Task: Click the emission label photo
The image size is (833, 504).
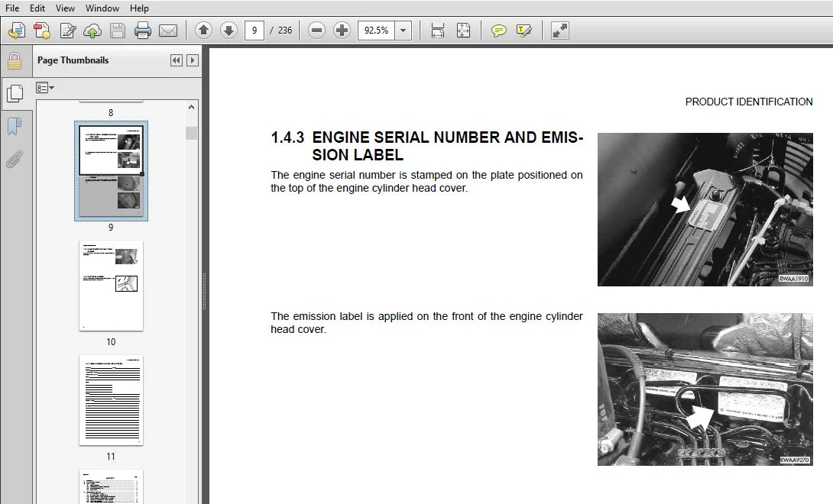Action: [x=705, y=389]
